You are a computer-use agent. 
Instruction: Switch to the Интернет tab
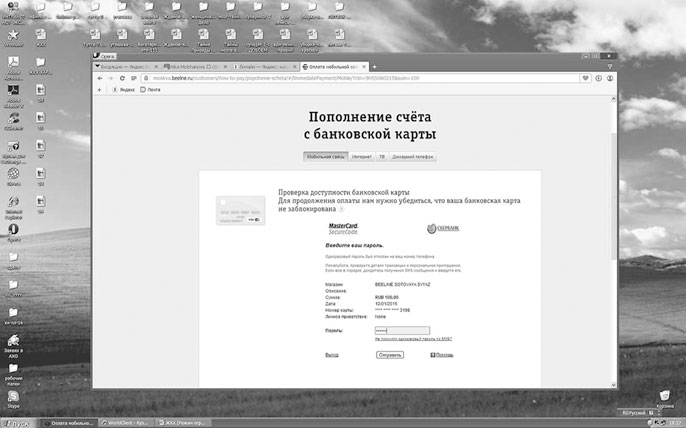click(361, 157)
